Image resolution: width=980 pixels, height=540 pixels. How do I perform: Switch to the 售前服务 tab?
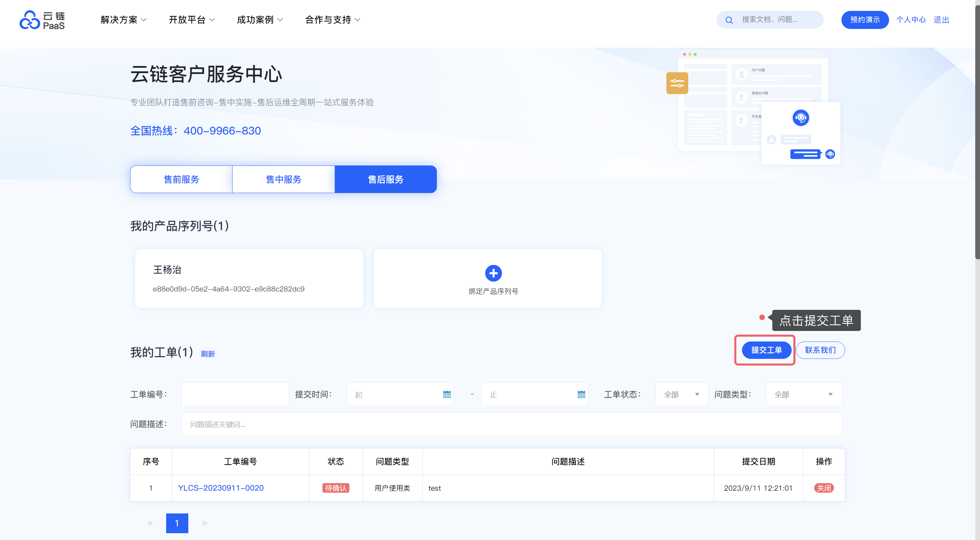181,179
